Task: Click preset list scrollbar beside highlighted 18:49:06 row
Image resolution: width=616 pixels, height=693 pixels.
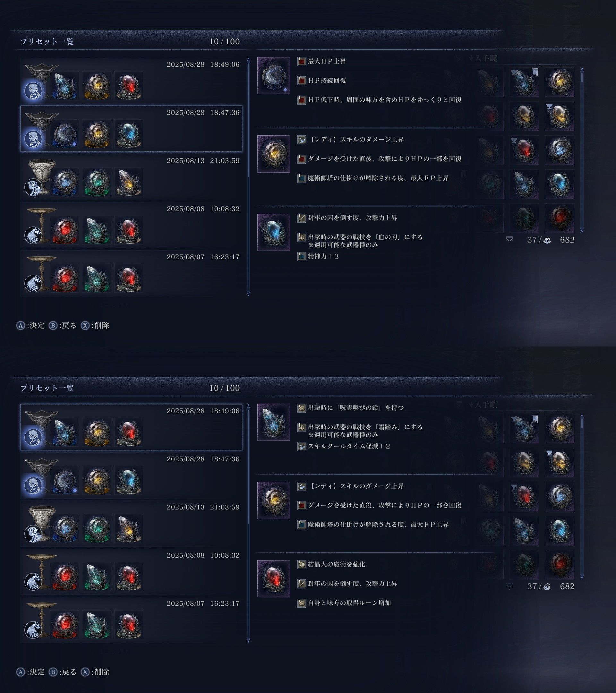Action: click(248, 523)
